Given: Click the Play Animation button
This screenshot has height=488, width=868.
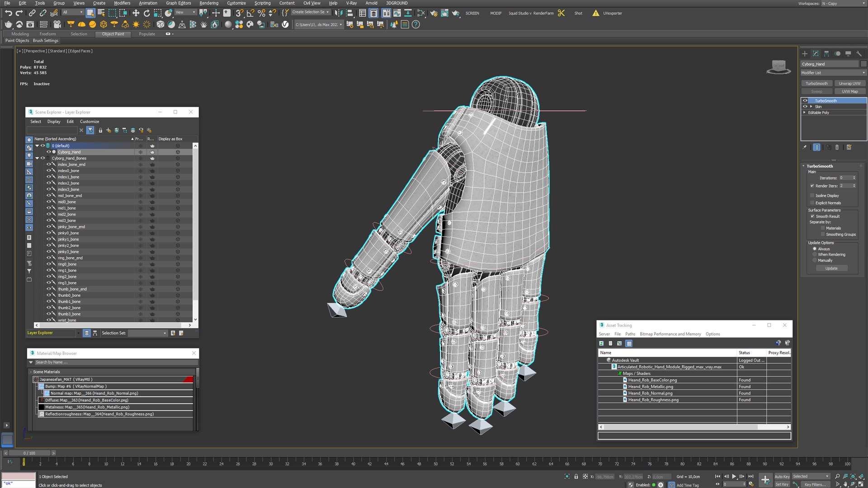Looking at the screenshot, I should (734, 476).
